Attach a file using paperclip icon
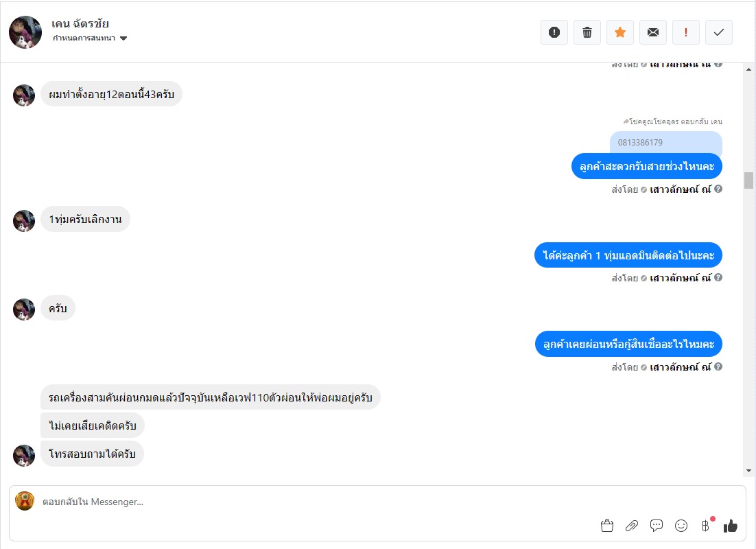Viewport: 756px width, 549px height. pyautogui.click(x=632, y=526)
